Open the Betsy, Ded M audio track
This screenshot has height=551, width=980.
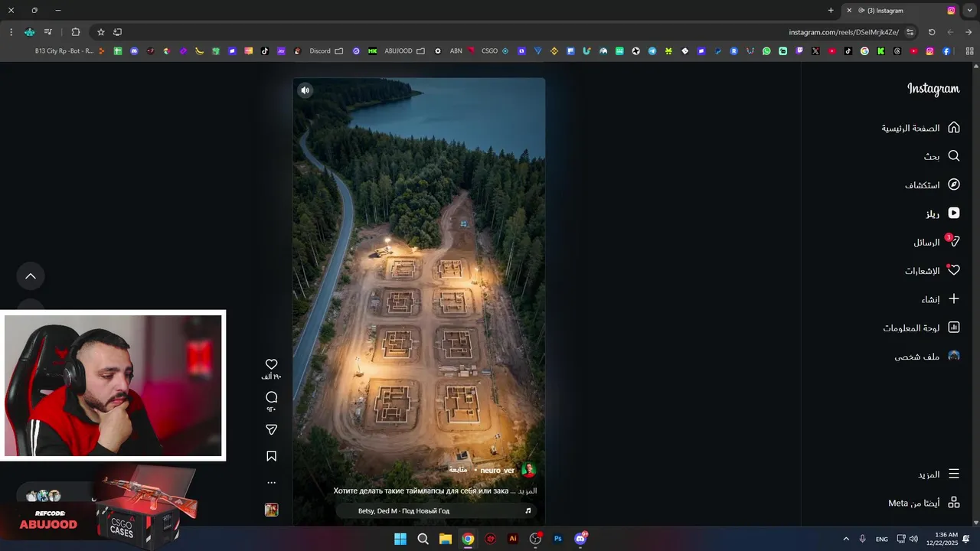click(436, 510)
